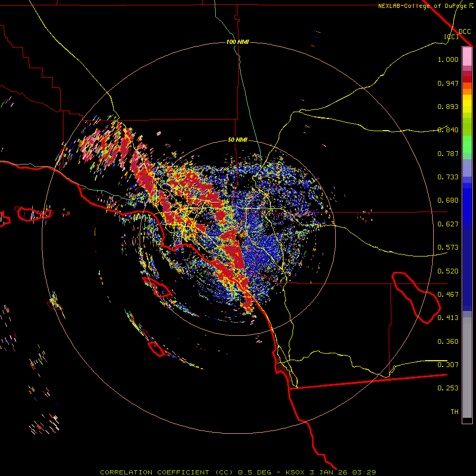Click the 3 JAN 26 date text

point(329,472)
